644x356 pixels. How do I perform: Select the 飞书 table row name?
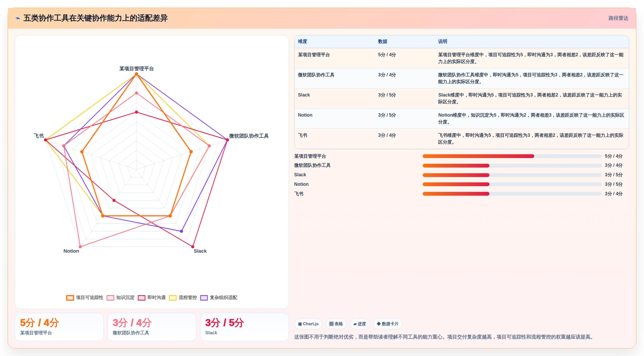303,135
